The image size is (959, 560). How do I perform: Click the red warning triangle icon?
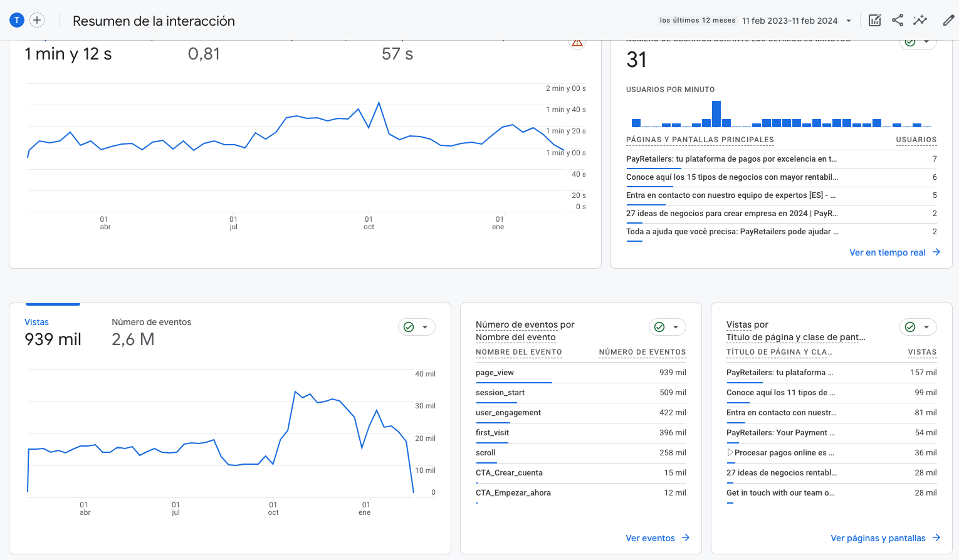577,43
